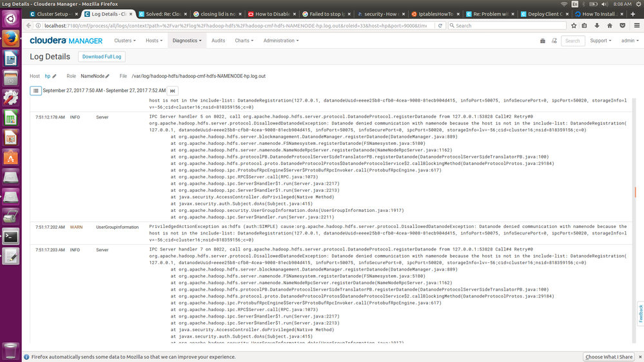Screen dimensions: 644x362
Task: Switch to 'Solved: Re: Clou' tab
Action: coord(163,14)
